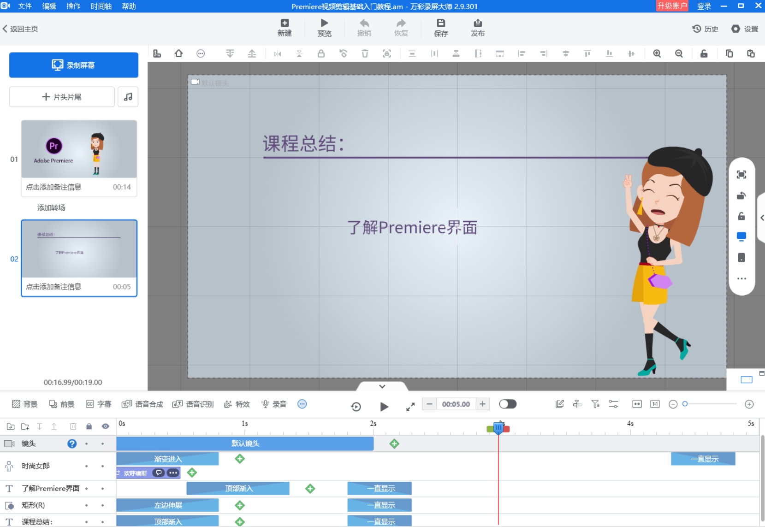Click 登录 to sign in

(704, 6)
